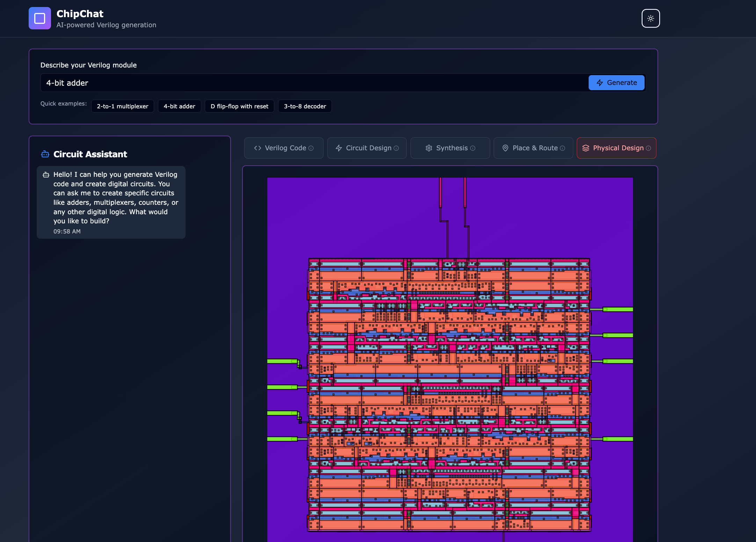Click the info icon on Synthesis tab
This screenshot has height=542, width=756.
pos(473,148)
